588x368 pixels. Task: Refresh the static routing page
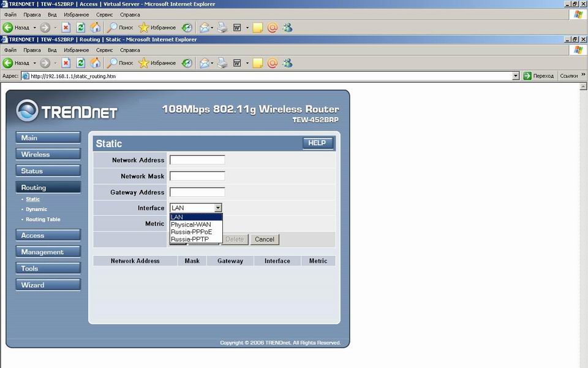(81, 63)
